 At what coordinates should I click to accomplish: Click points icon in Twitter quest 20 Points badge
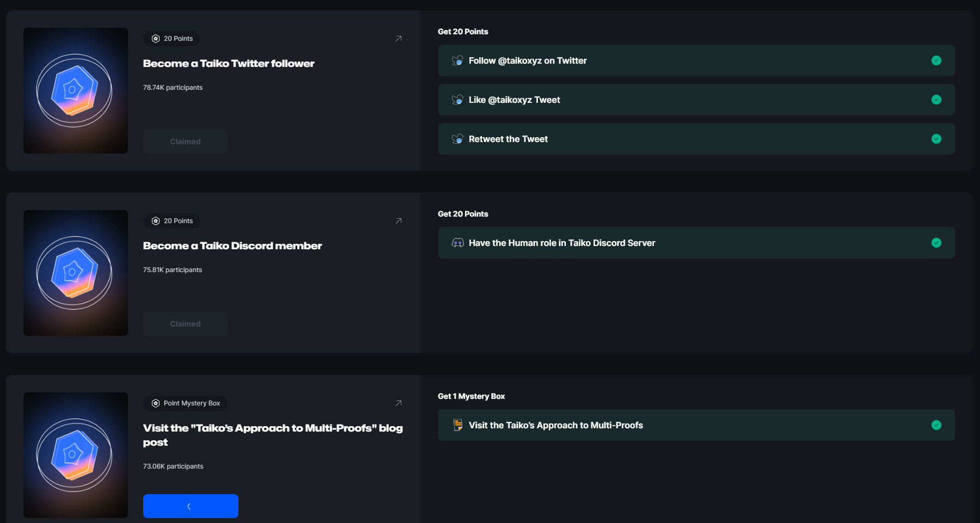click(x=156, y=39)
